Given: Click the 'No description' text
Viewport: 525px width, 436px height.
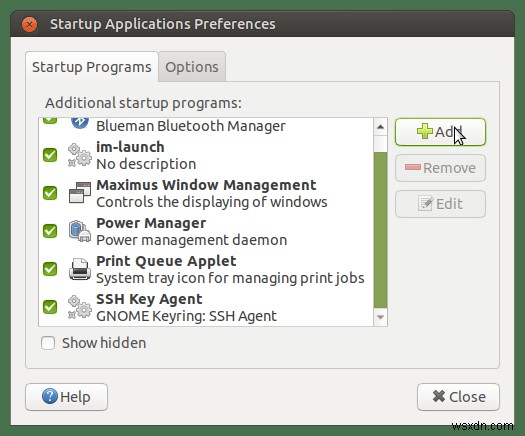Looking at the screenshot, I should pyautogui.click(x=146, y=164).
